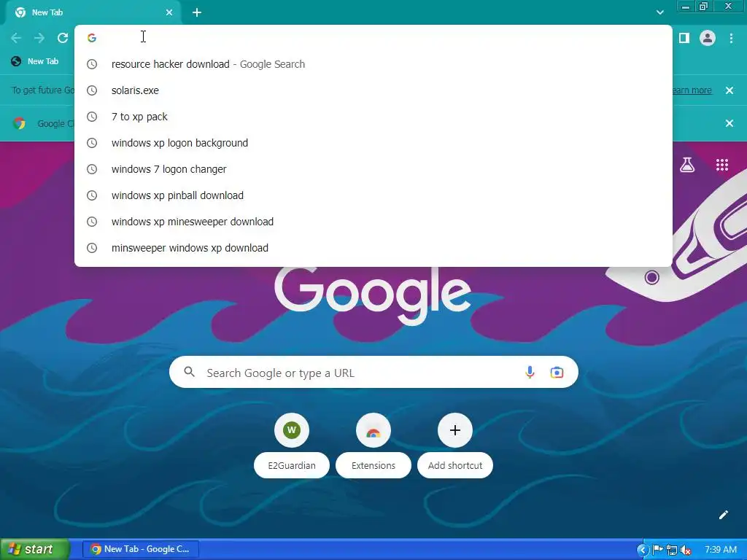Image resolution: width=747 pixels, height=560 pixels.
Task: Click the muted volume tray icon
Action: [686, 550]
